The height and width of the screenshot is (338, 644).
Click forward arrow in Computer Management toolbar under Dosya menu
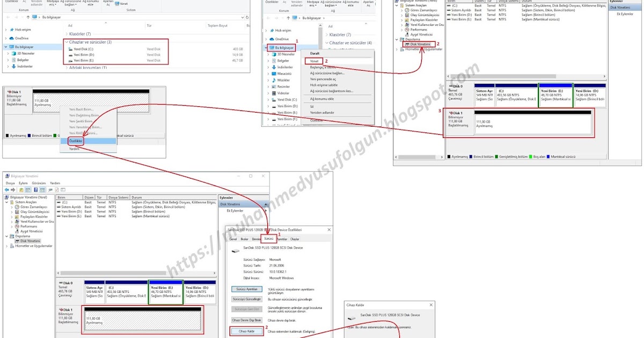coord(13,189)
